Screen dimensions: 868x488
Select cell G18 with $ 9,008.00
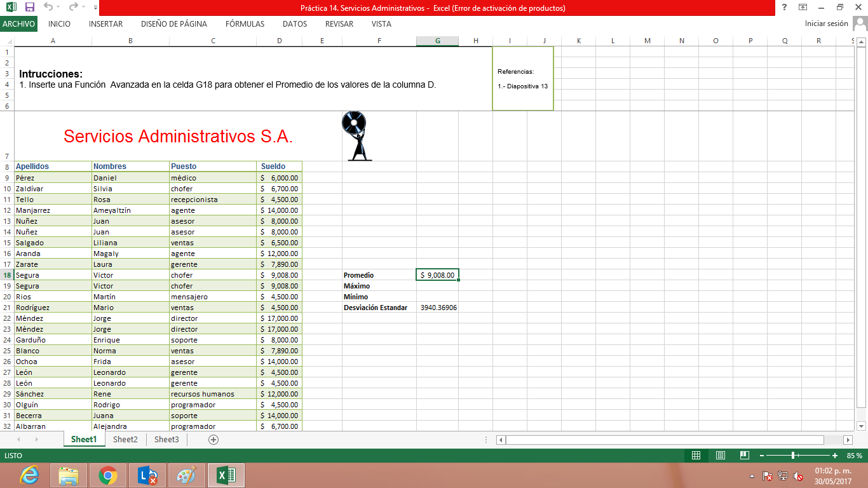click(x=437, y=275)
